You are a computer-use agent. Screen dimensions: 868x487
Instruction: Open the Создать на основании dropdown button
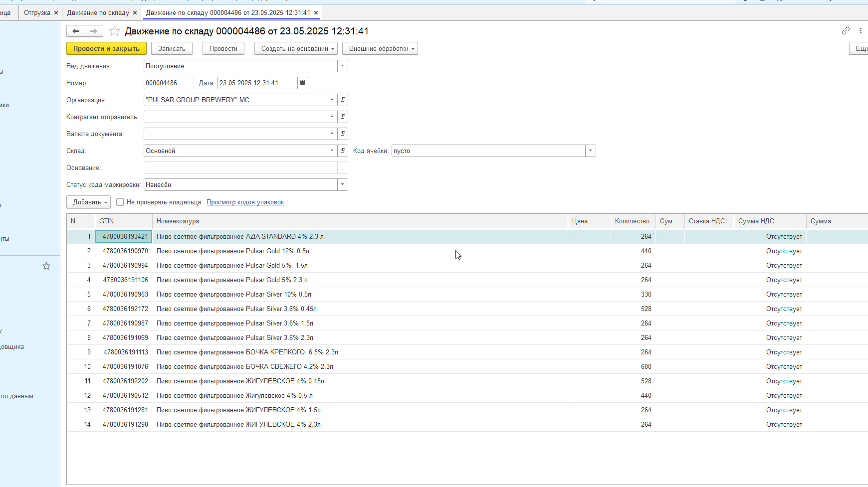coord(296,48)
